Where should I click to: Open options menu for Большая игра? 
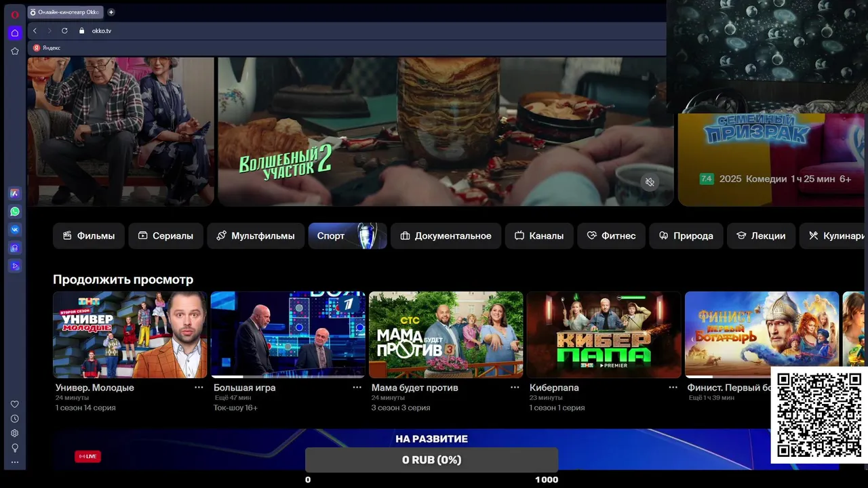pyautogui.click(x=357, y=388)
